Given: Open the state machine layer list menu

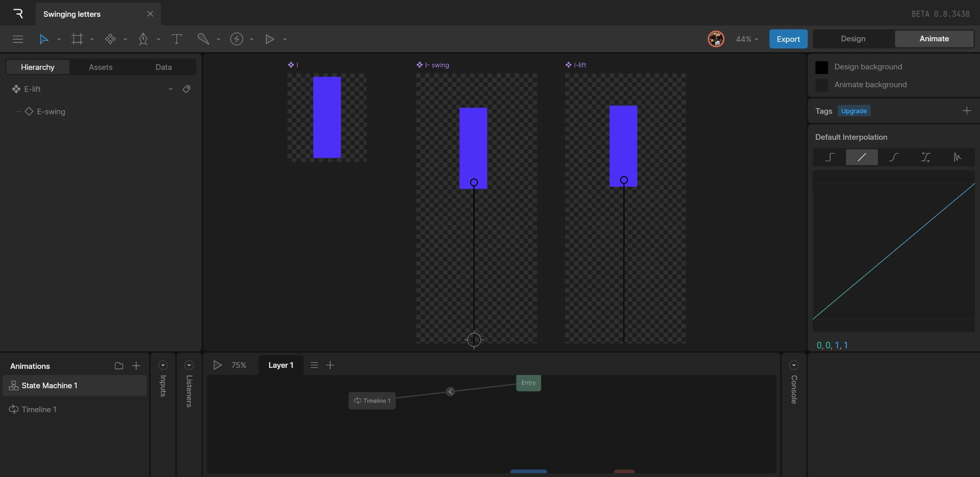Looking at the screenshot, I should click(x=314, y=365).
